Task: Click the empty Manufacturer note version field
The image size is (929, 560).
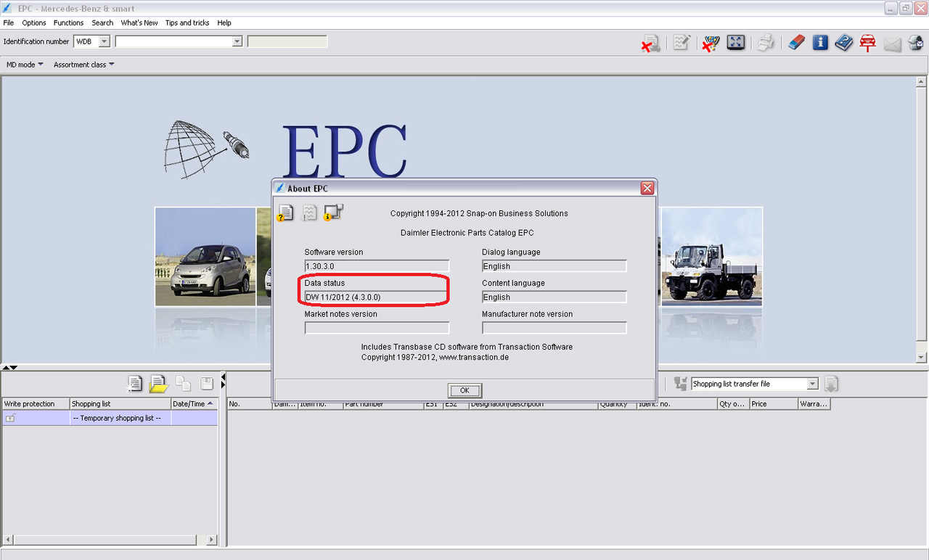Action: click(554, 328)
